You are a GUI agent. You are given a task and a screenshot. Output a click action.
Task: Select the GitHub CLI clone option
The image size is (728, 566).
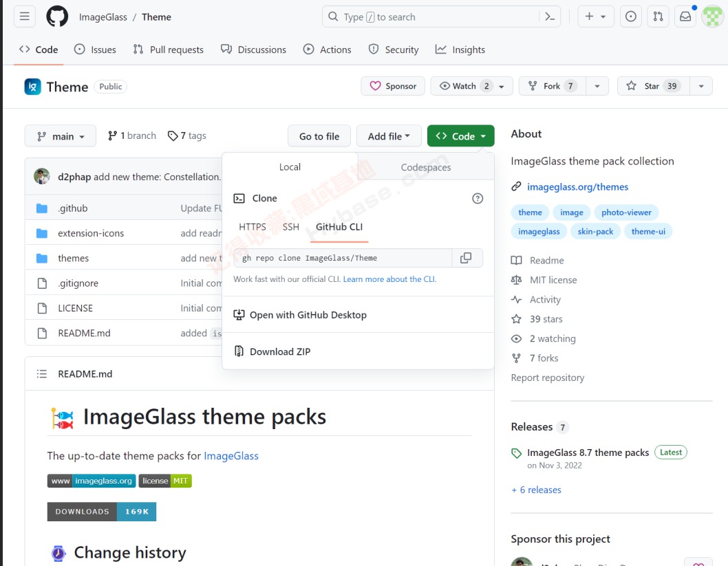(339, 227)
